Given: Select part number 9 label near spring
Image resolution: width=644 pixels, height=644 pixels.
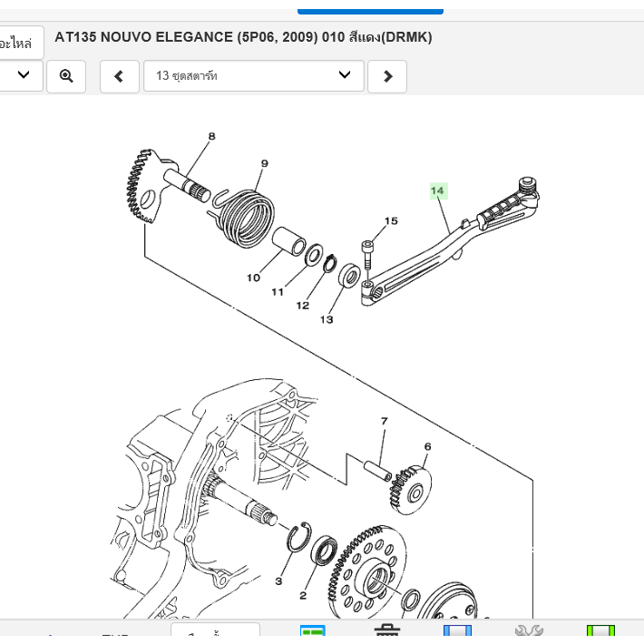Looking at the screenshot, I should pyautogui.click(x=265, y=163).
